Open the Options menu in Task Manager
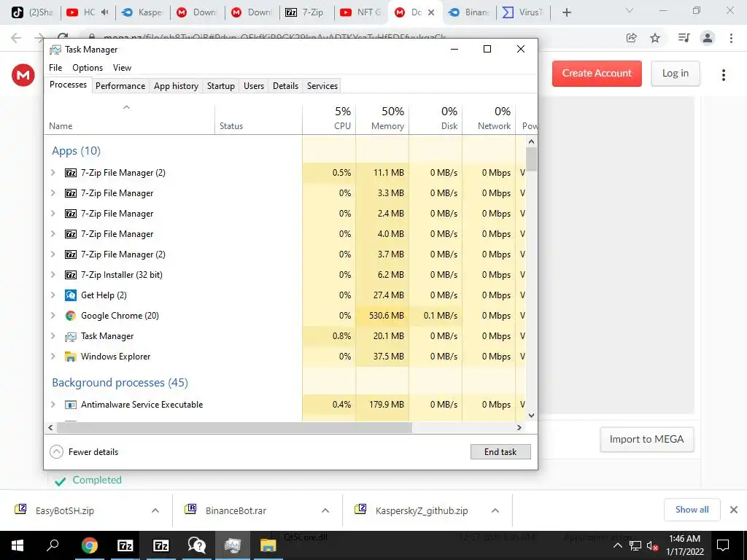This screenshot has width=747, height=560. (x=88, y=68)
